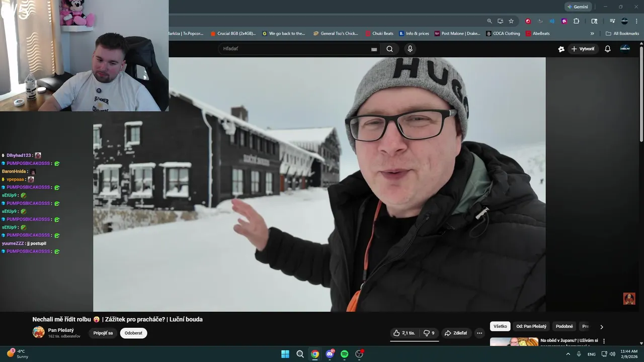Viewport: 644px width, 362px height.
Task: Change ENG keyboard language
Action: coord(592,354)
